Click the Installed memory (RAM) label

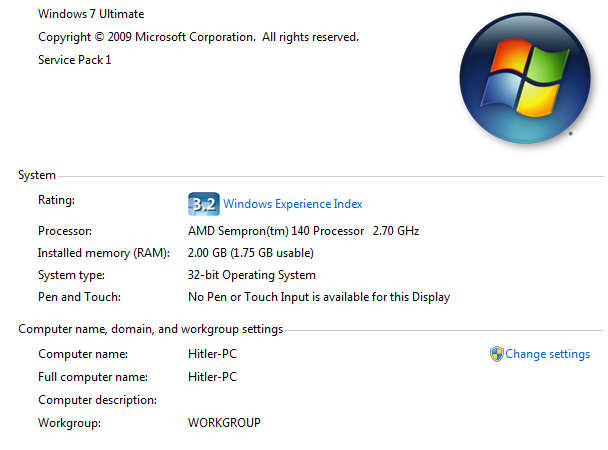point(104,253)
